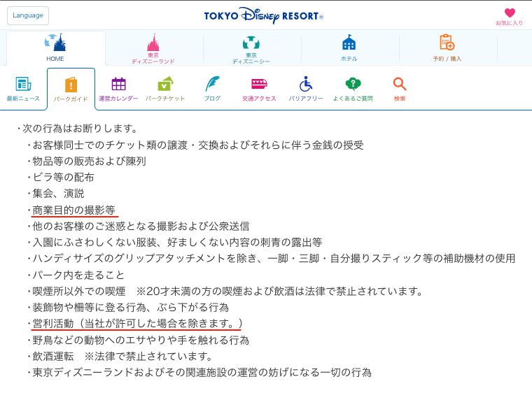
Task: Click the Language button
Action: 28,15
